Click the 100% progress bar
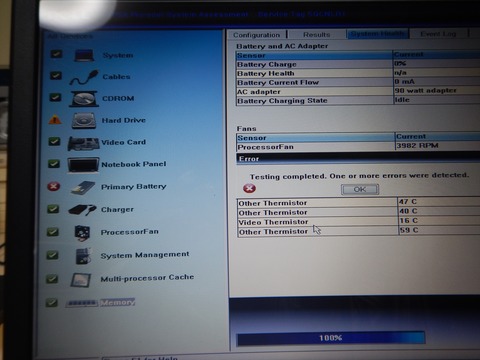The width and height of the screenshot is (480, 360). point(331,338)
